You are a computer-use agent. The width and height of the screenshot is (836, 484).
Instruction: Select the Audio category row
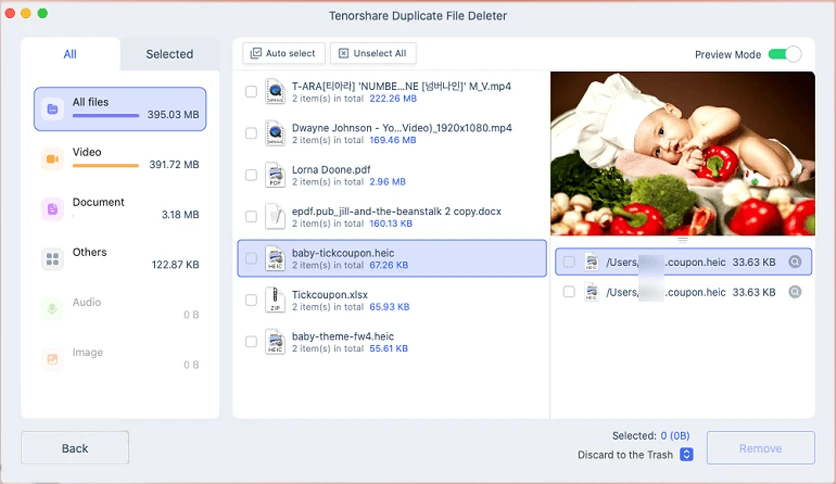120,309
